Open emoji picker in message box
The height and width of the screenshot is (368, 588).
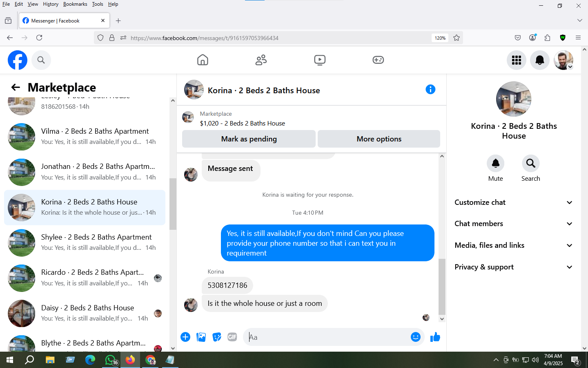point(416,337)
